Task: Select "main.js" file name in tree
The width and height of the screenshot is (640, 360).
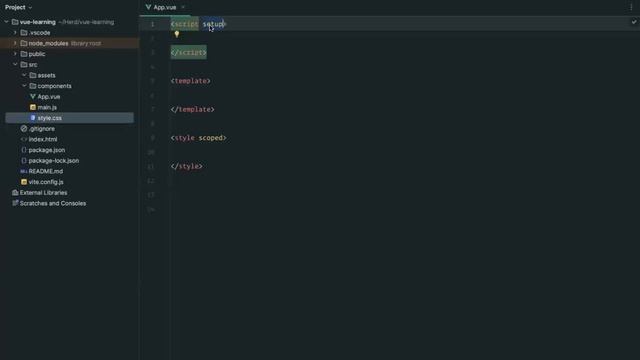Action: pyautogui.click(x=47, y=107)
